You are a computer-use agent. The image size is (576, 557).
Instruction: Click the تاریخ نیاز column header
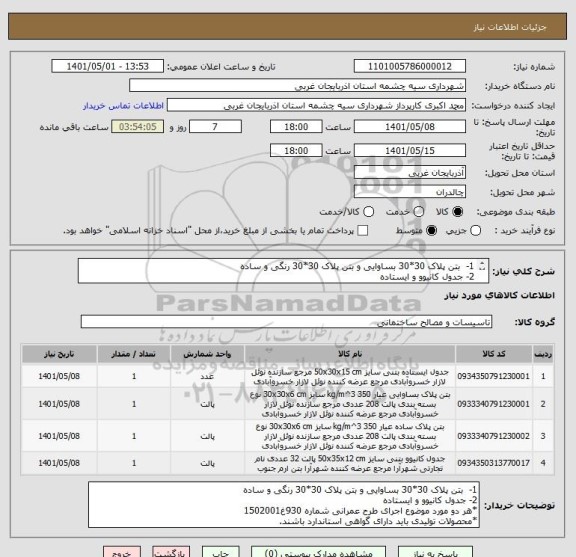coord(59,354)
